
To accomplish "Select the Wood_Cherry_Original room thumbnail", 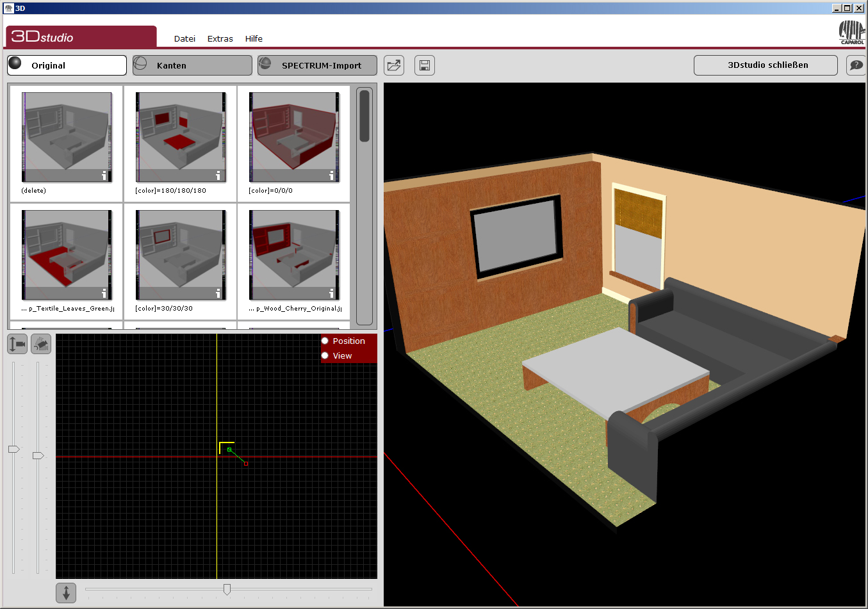I will [x=294, y=255].
